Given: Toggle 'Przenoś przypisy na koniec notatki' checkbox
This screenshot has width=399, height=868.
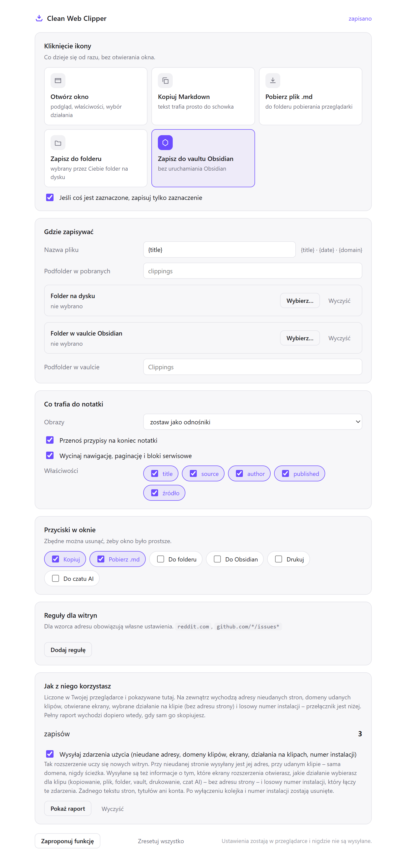Looking at the screenshot, I should coord(50,440).
